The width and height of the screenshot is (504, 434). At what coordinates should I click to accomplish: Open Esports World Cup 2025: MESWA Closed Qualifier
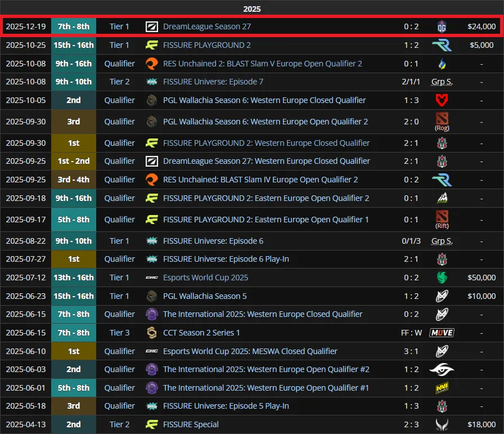pyautogui.click(x=250, y=351)
